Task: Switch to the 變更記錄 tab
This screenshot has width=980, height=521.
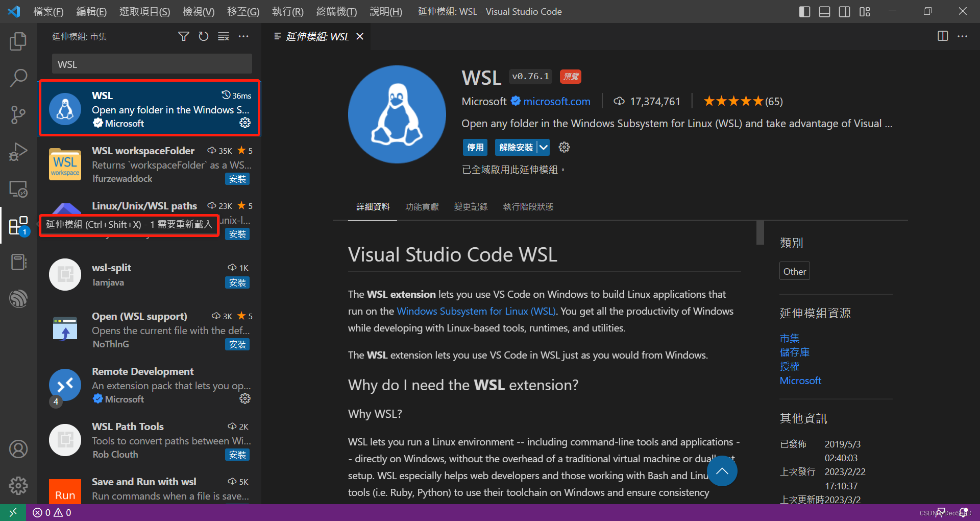Action: 471,206
